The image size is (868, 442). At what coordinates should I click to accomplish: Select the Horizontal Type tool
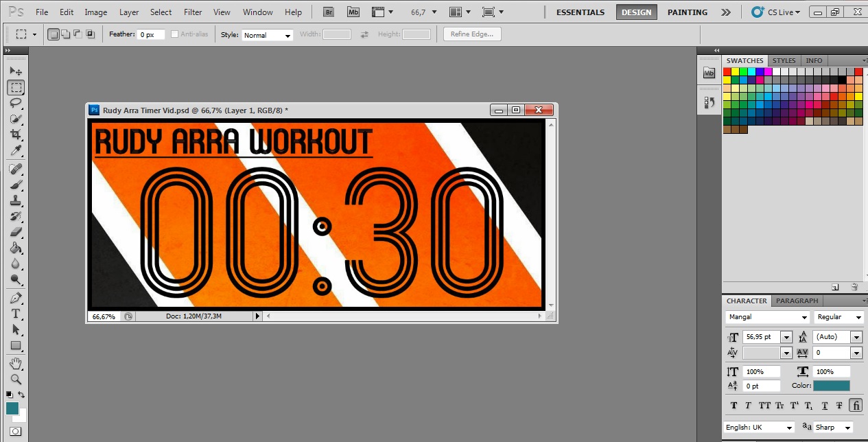coord(16,313)
